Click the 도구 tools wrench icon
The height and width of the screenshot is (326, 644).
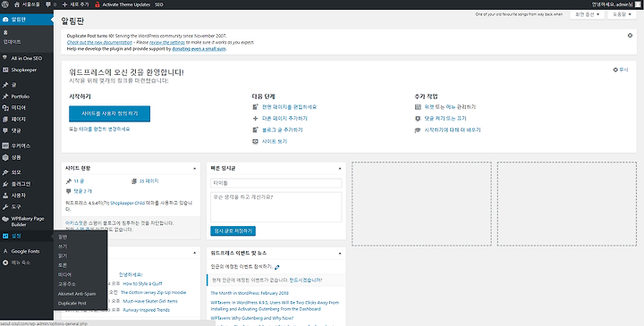pos(5,207)
